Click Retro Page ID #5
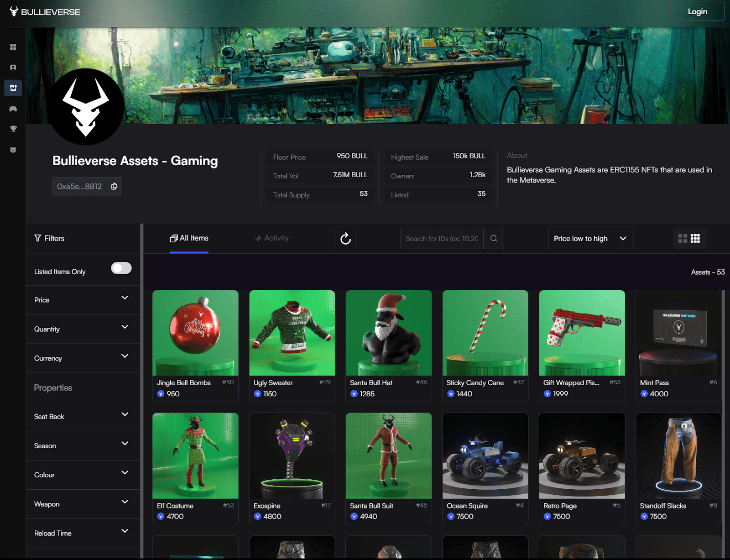This screenshot has height=560, width=730. (616, 505)
